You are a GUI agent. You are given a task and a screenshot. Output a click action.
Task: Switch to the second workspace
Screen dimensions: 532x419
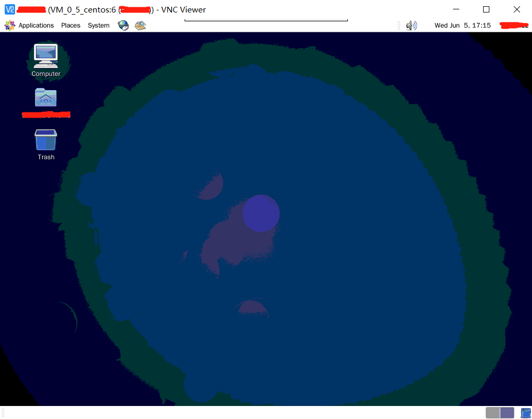(507, 413)
